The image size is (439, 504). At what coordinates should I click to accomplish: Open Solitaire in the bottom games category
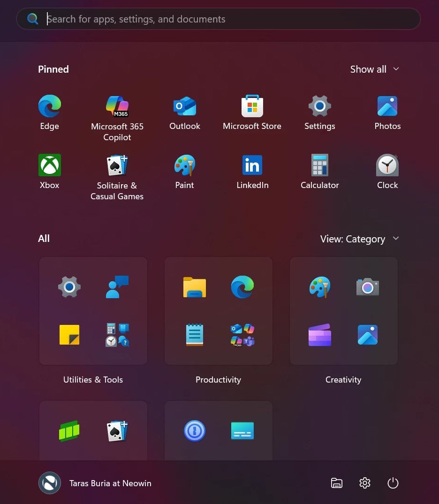point(117,431)
